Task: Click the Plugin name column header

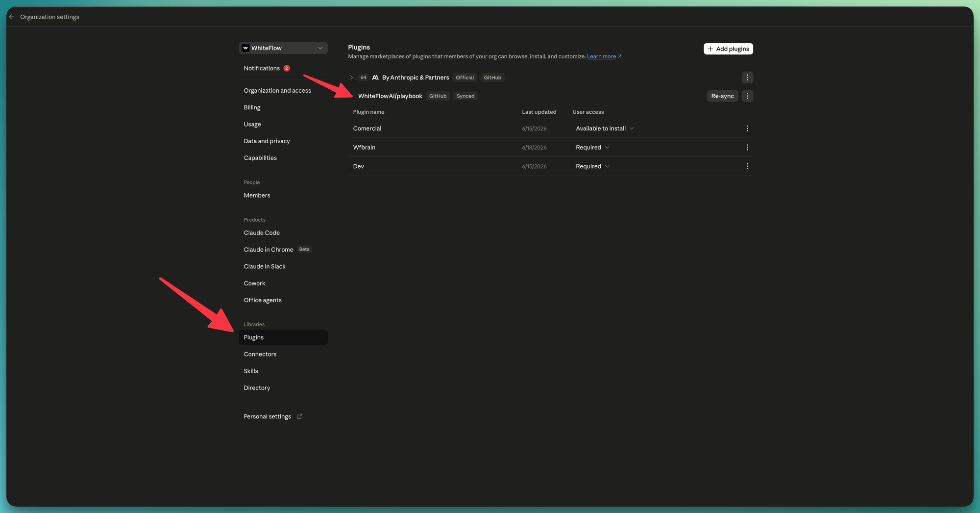Action: pos(368,112)
